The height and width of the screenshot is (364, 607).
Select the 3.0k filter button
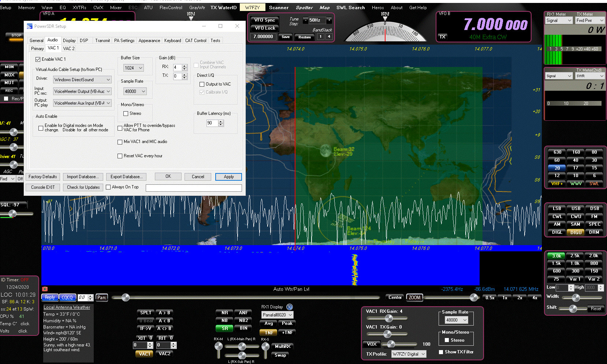(x=556, y=256)
